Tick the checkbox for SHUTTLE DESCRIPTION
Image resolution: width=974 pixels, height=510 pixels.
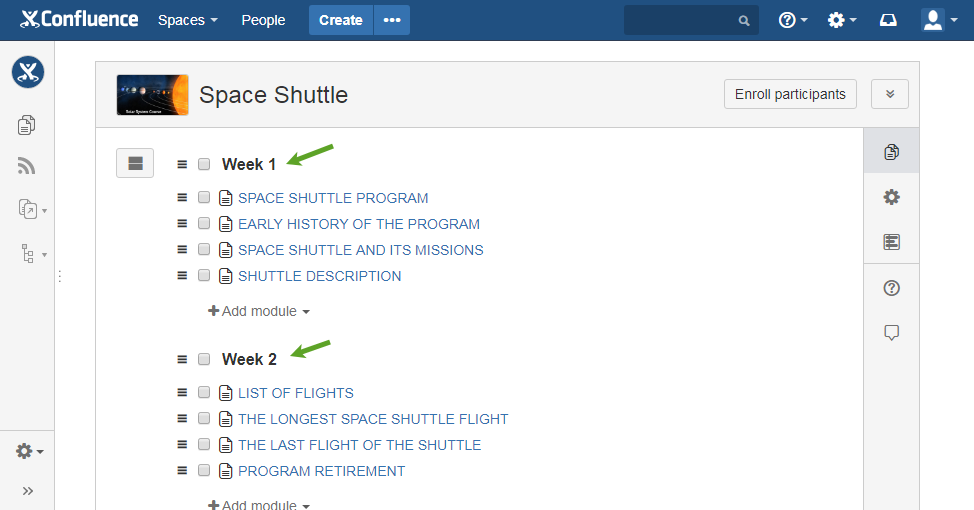click(204, 275)
